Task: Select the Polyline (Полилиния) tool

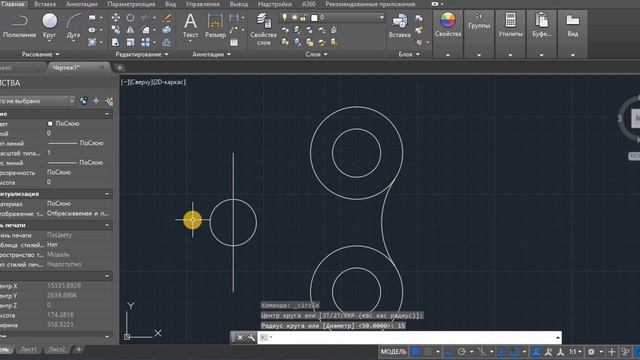Action: tap(19, 25)
